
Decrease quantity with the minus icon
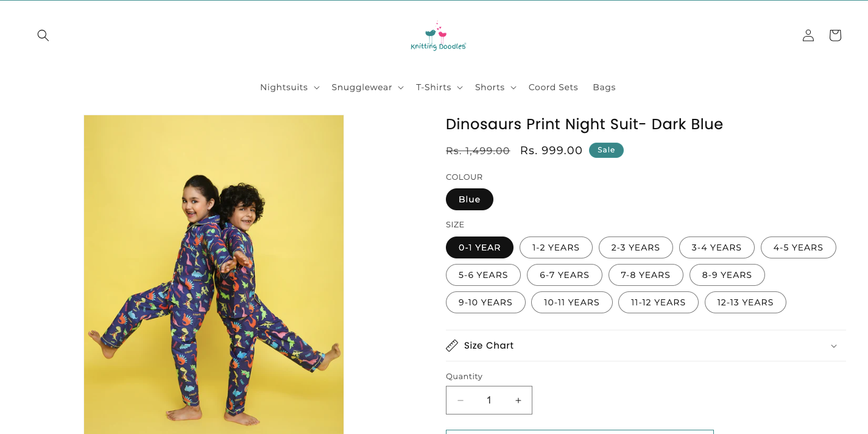coord(460,400)
